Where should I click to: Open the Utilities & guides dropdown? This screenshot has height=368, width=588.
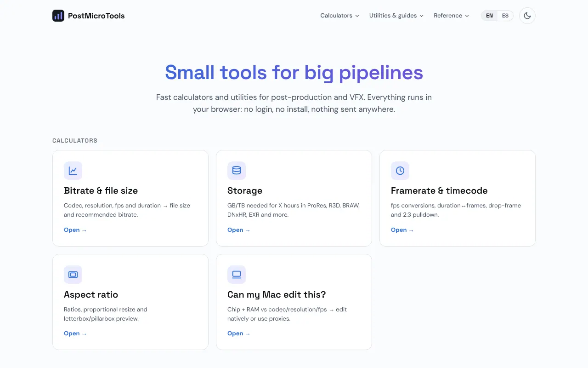click(x=396, y=16)
